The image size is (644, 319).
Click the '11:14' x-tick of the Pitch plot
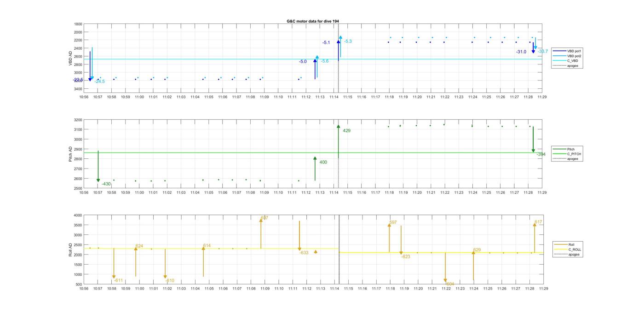pos(333,192)
